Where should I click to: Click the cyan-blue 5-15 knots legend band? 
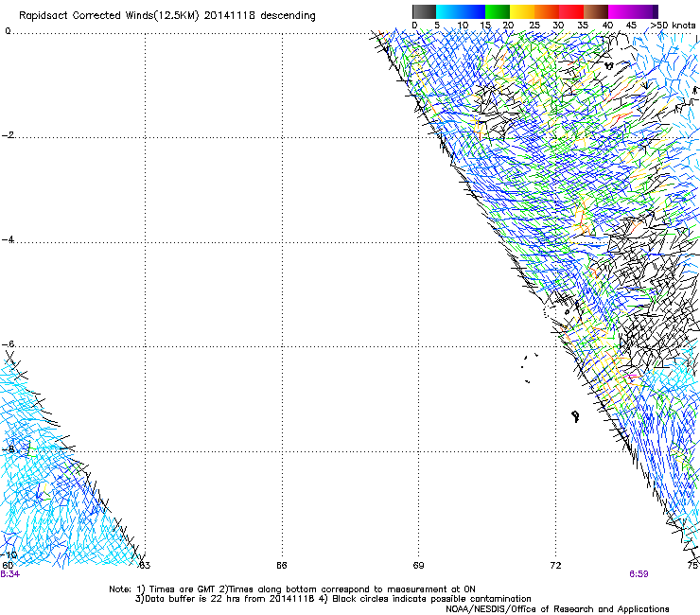click(x=461, y=11)
